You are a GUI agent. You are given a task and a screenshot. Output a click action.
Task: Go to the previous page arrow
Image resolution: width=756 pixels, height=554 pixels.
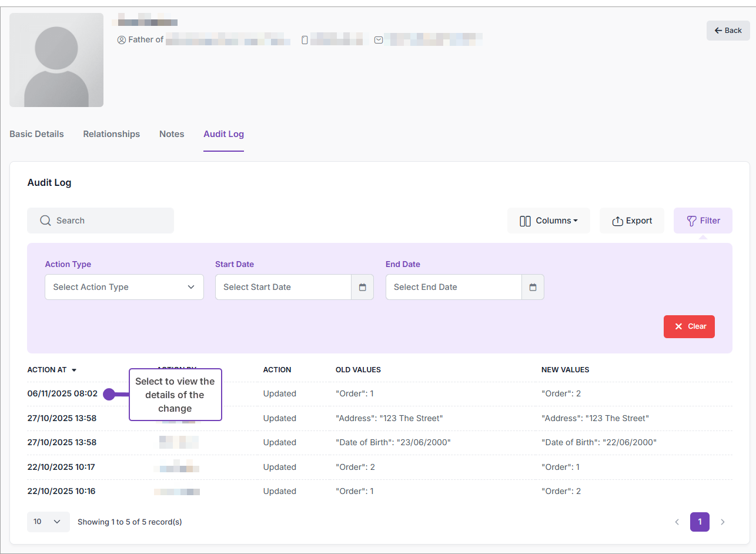coord(677,522)
